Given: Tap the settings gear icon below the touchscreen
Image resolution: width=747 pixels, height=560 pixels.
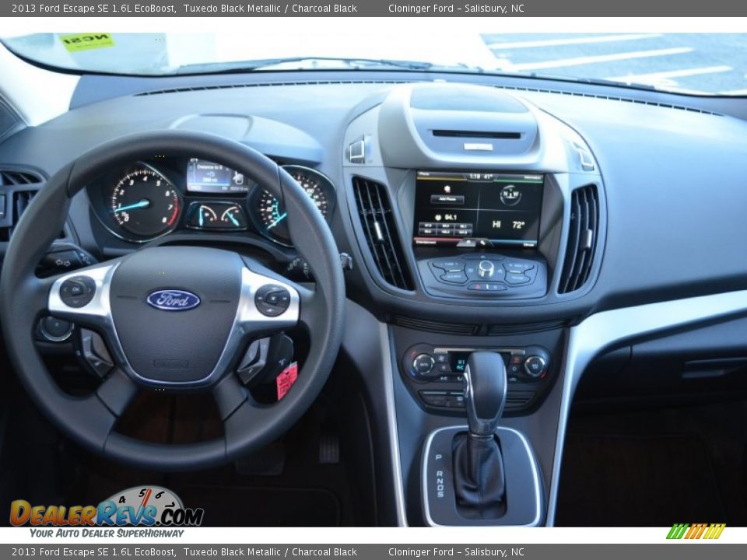Looking at the screenshot, I should click(500, 270).
